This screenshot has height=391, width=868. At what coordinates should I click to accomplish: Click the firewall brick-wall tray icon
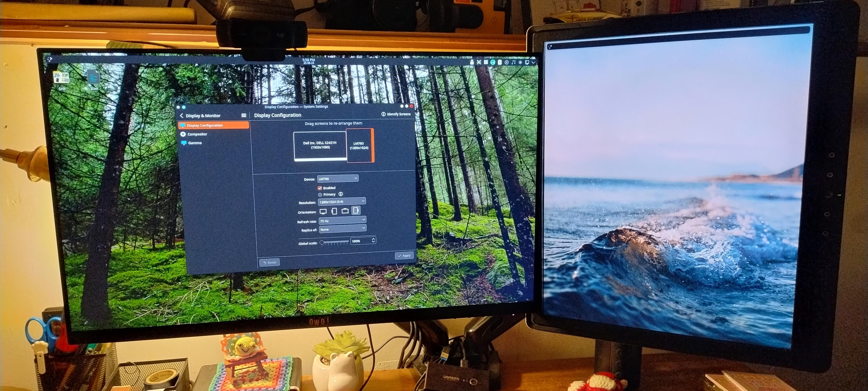click(x=486, y=62)
